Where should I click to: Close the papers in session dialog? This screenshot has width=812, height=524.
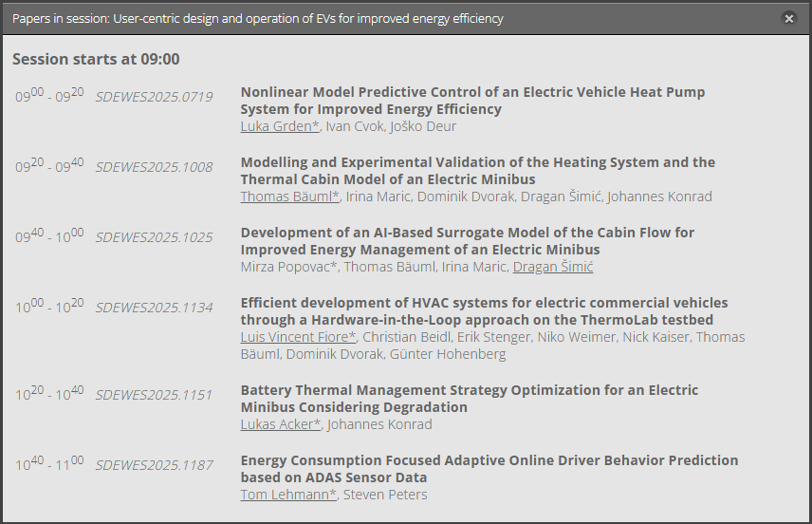click(788, 18)
